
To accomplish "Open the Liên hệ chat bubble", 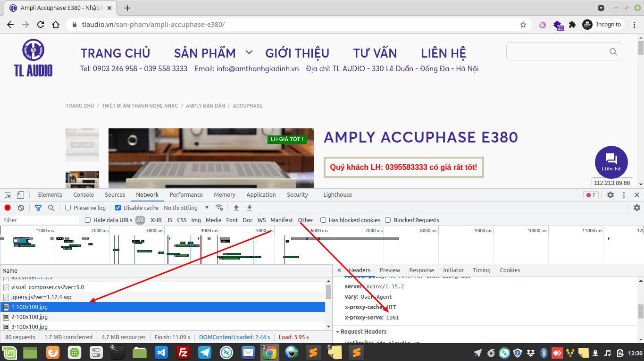I will point(611,162).
